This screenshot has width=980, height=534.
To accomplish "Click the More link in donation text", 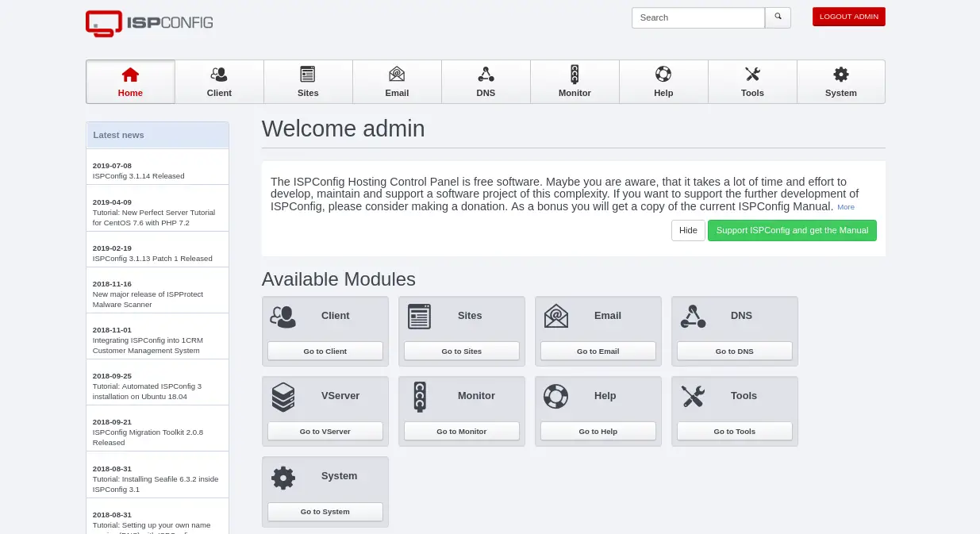I will pos(846,207).
